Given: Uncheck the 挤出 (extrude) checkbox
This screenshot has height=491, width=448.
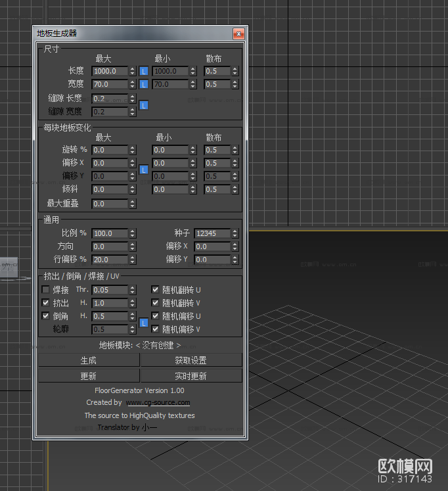Looking at the screenshot, I should (45, 303).
